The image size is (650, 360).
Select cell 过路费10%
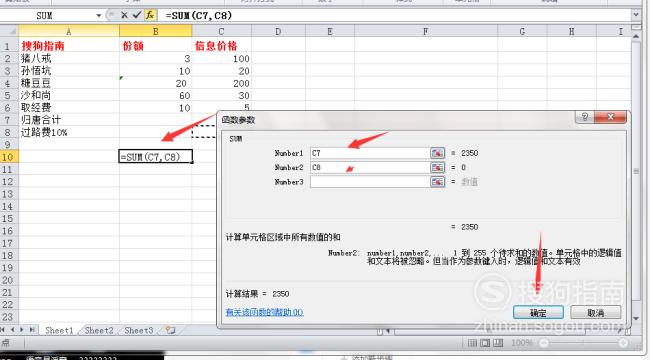click(69, 132)
